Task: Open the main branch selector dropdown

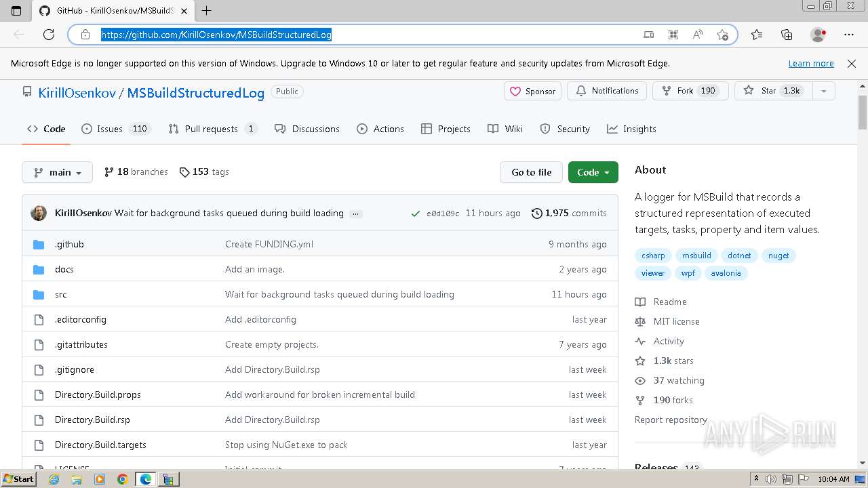Action: click(57, 172)
